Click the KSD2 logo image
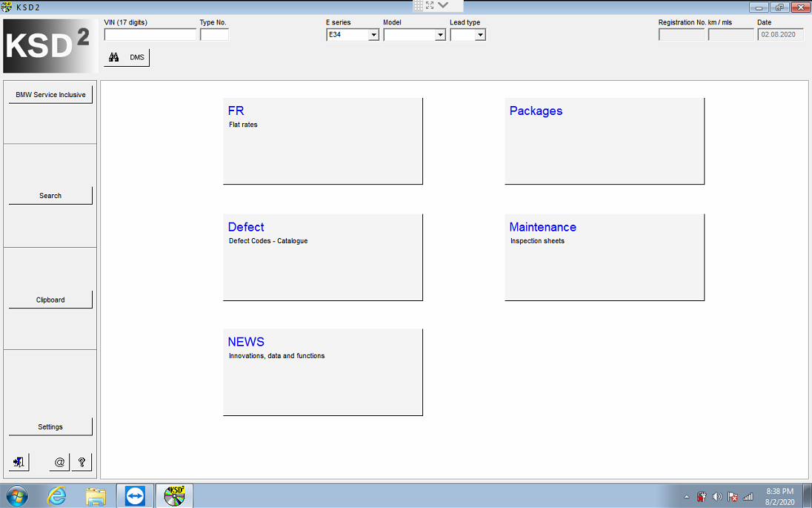 point(50,46)
